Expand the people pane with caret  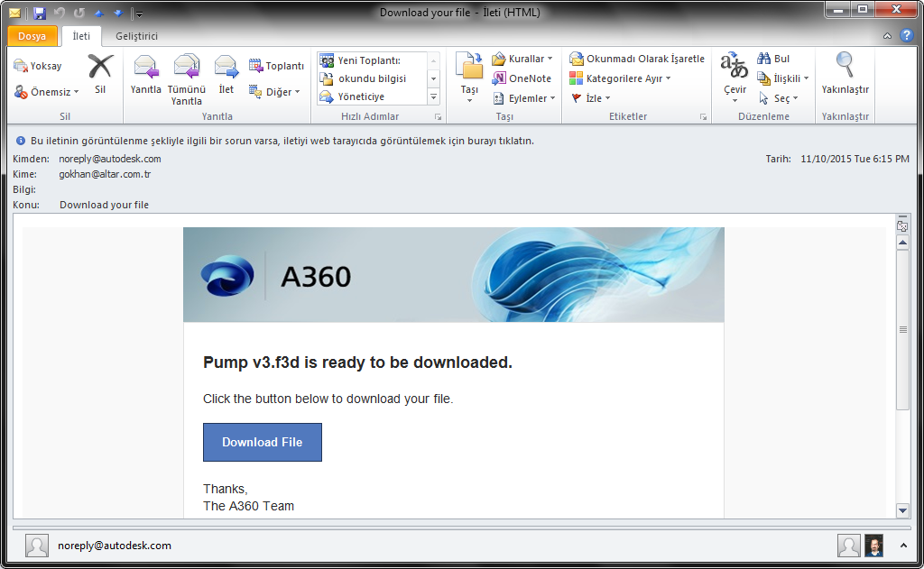(903, 546)
